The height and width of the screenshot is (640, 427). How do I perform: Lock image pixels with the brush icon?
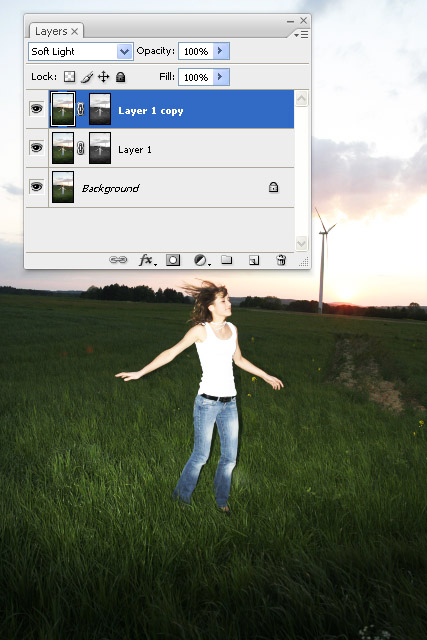(x=87, y=77)
